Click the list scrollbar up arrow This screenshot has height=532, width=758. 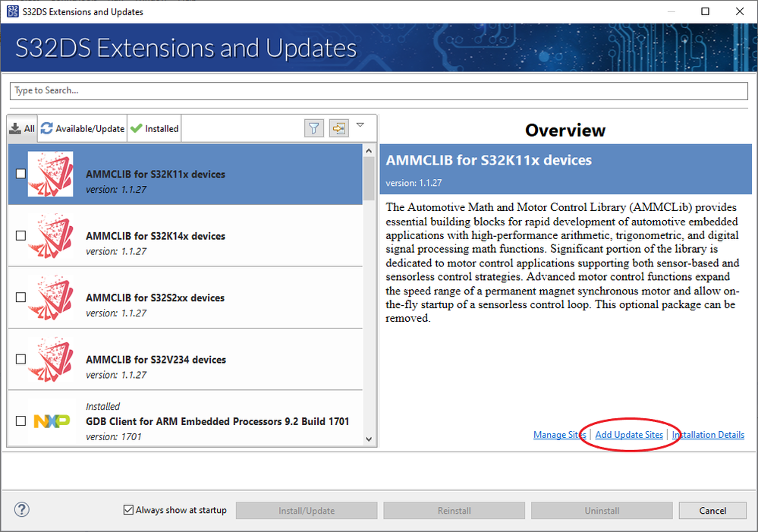click(369, 150)
